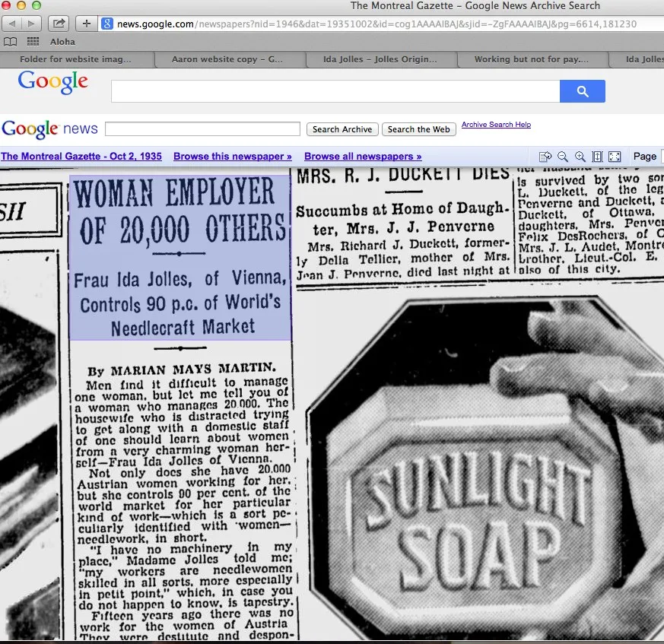Switch to the 'Folder for website imag...' tab
The height and width of the screenshot is (644, 664).
click(x=75, y=59)
